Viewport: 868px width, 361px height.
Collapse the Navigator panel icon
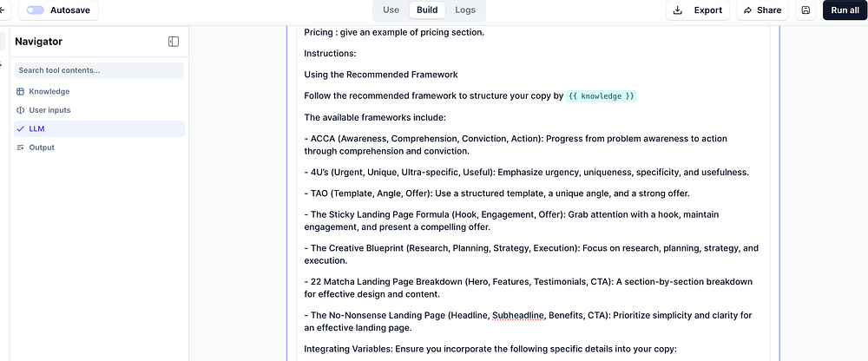pyautogui.click(x=174, y=42)
